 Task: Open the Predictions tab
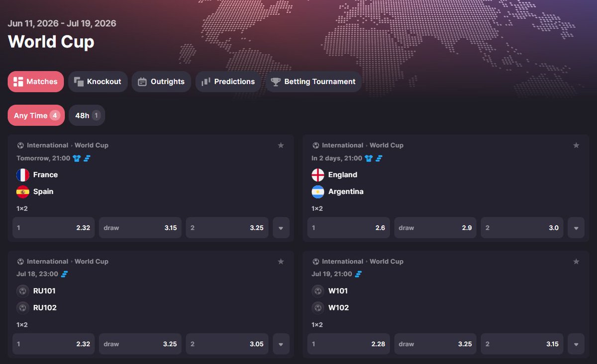(228, 82)
